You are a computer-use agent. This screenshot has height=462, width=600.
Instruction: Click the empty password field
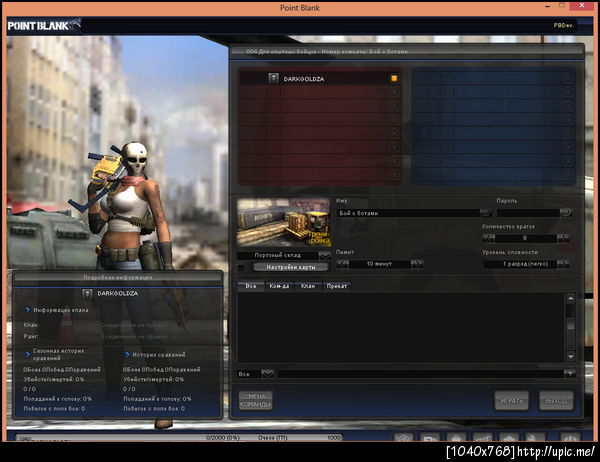[x=528, y=213]
